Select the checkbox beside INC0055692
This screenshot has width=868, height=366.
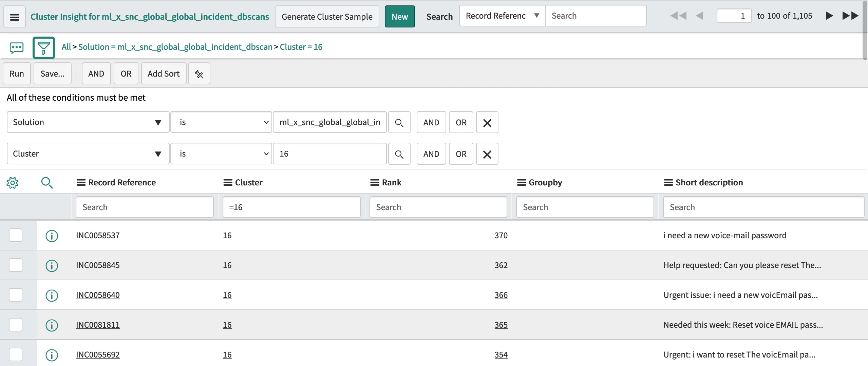(16, 354)
